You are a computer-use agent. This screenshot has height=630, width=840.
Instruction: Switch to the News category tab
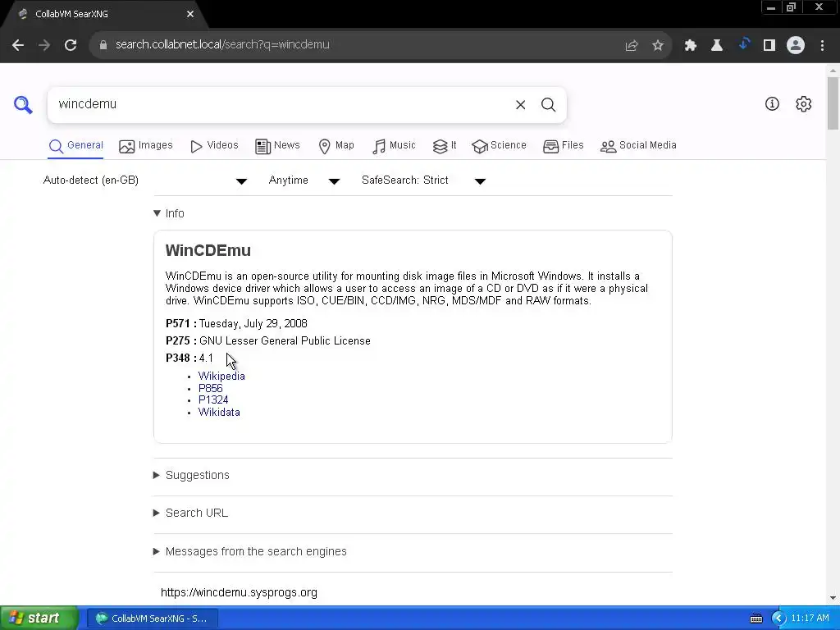277,146
